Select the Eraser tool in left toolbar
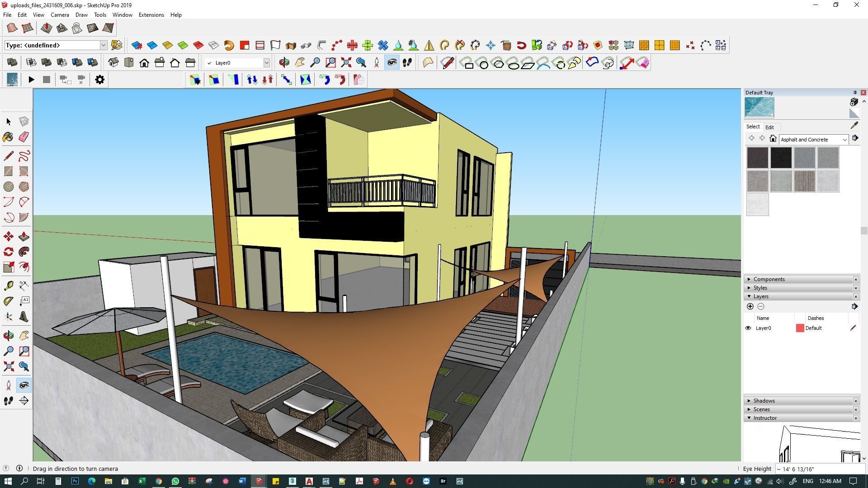The image size is (868, 488). click(24, 137)
